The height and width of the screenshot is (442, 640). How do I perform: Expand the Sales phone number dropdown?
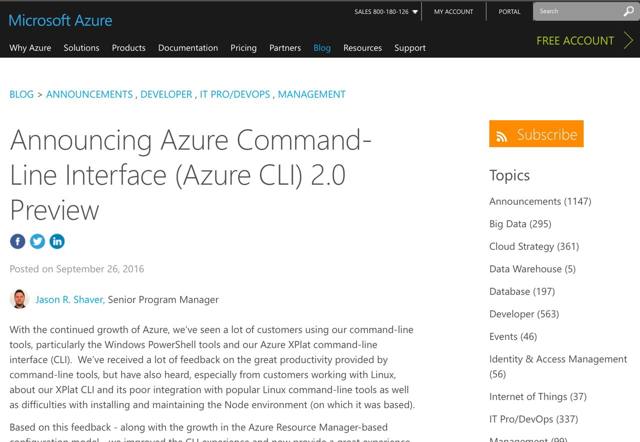coord(412,12)
